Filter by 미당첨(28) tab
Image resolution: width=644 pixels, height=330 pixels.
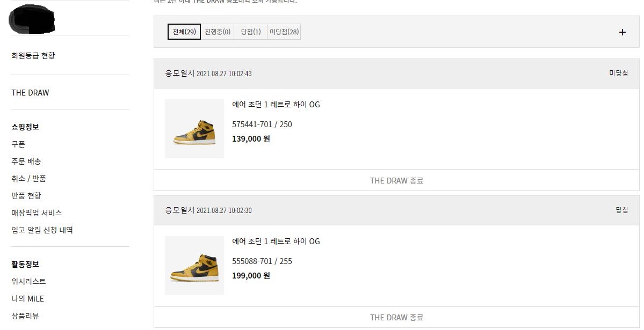(284, 32)
